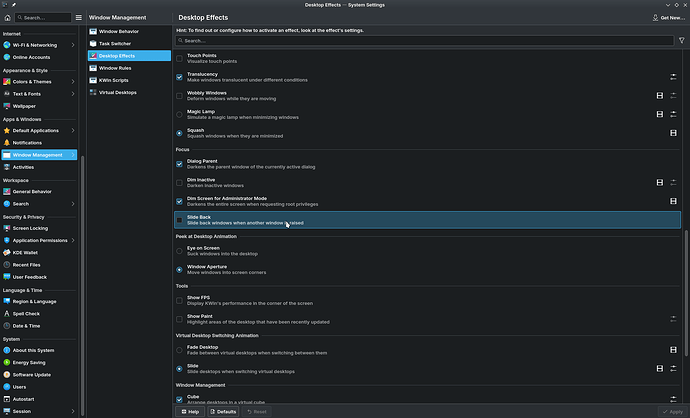Expand Wi-Fi & Networking chevron
690x418 pixels.
(73, 45)
